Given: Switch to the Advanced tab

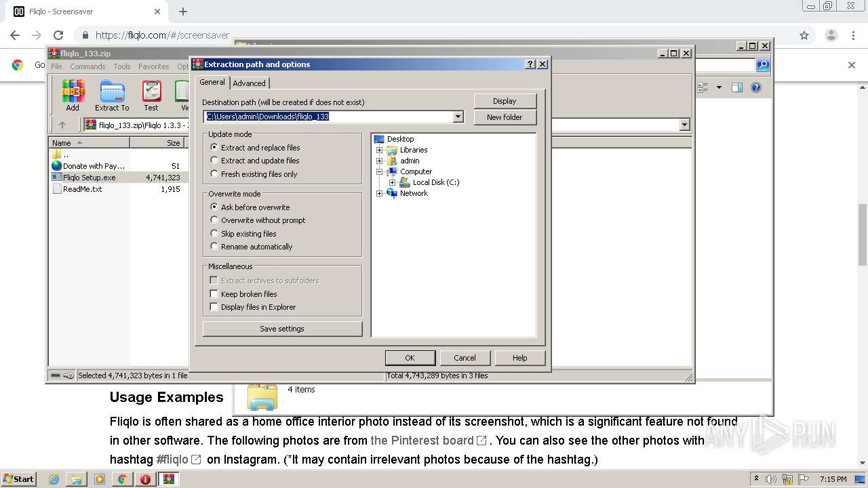Looking at the screenshot, I should coord(250,83).
